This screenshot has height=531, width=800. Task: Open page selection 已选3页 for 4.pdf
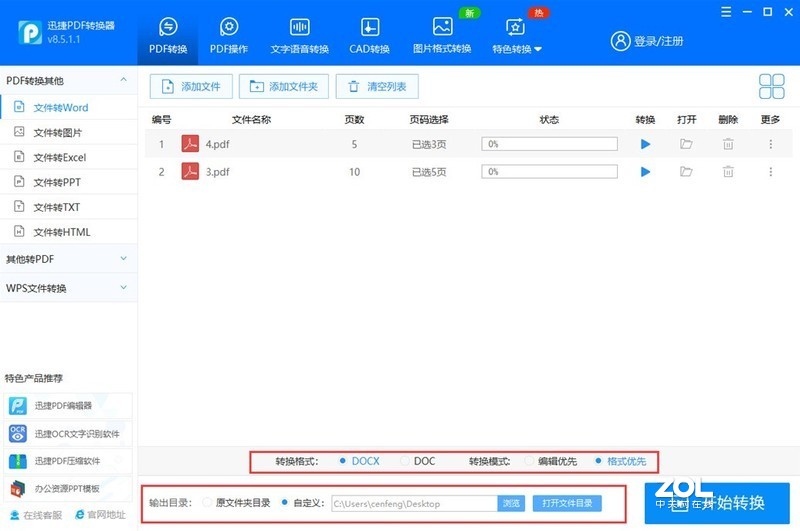429,144
